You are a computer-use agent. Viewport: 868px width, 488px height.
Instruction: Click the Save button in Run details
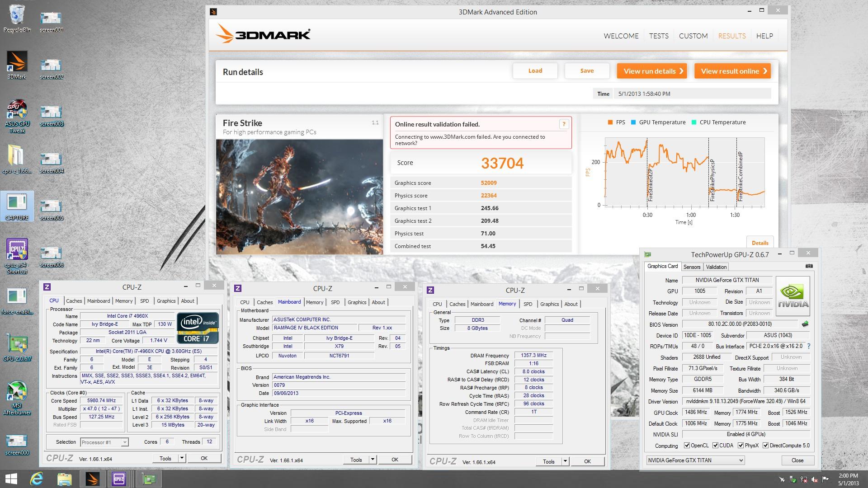pos(587,71)
